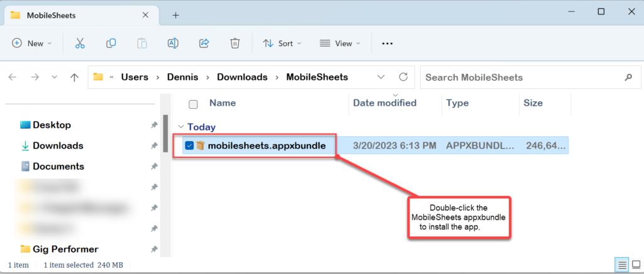Open the View dropdown menu
Viewport: 644px width, 274px height.
pyautogui.click(x=340, y=43)
